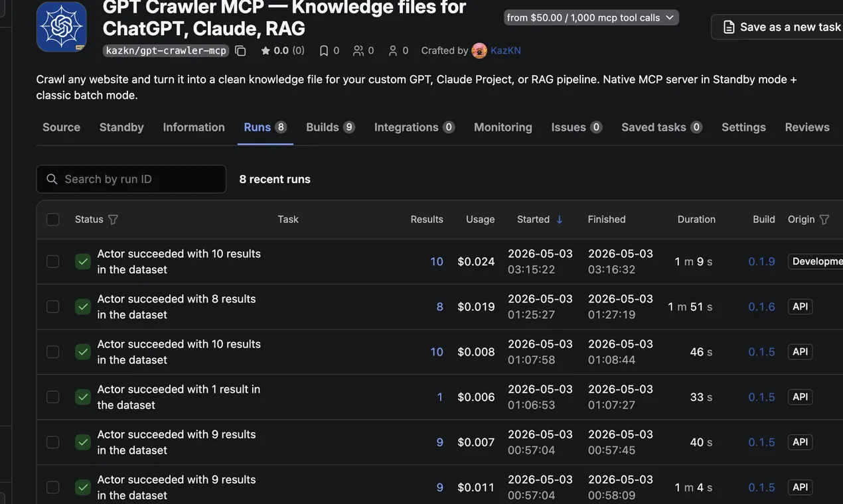Open build 0.1.6 link

point(761,306)
